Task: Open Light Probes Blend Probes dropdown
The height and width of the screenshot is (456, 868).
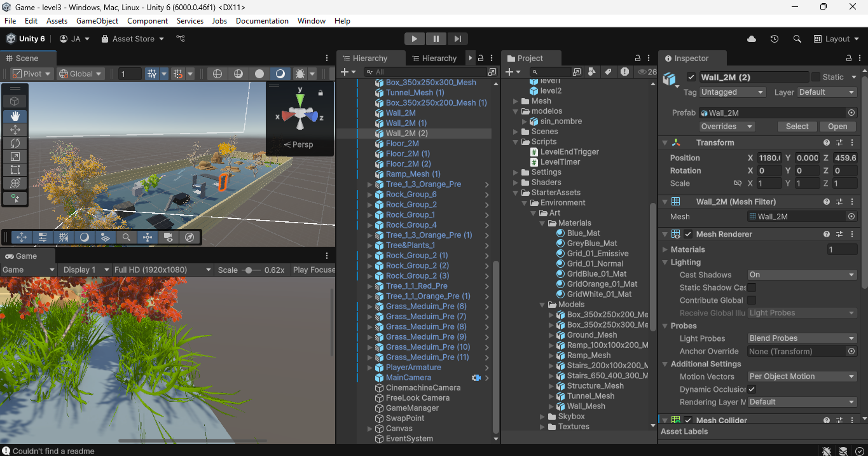Action: click(x=803, y=338)
